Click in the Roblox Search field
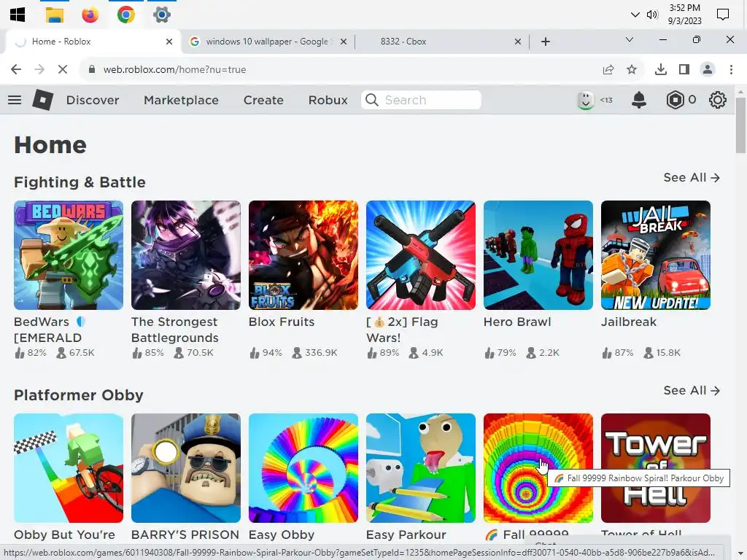This screenshot has height=560, width=747. click(421, 100)
